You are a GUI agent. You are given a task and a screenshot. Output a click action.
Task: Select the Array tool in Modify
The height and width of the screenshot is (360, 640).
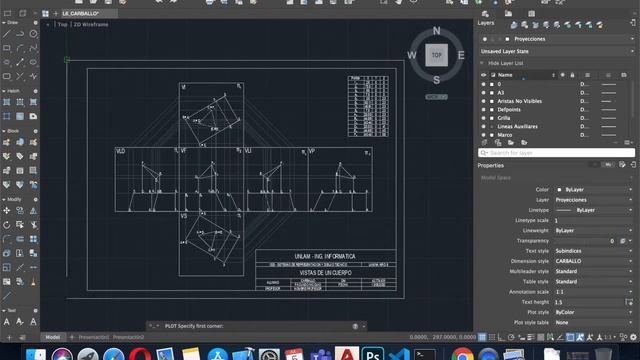(33, 239)
